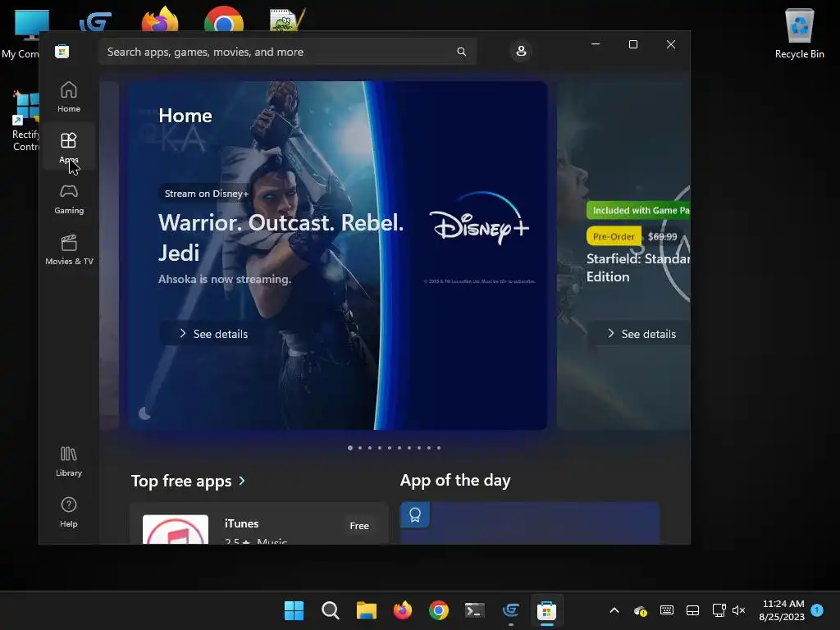
Task: Go to the Gaming section
Action: (x=69, y=199)
